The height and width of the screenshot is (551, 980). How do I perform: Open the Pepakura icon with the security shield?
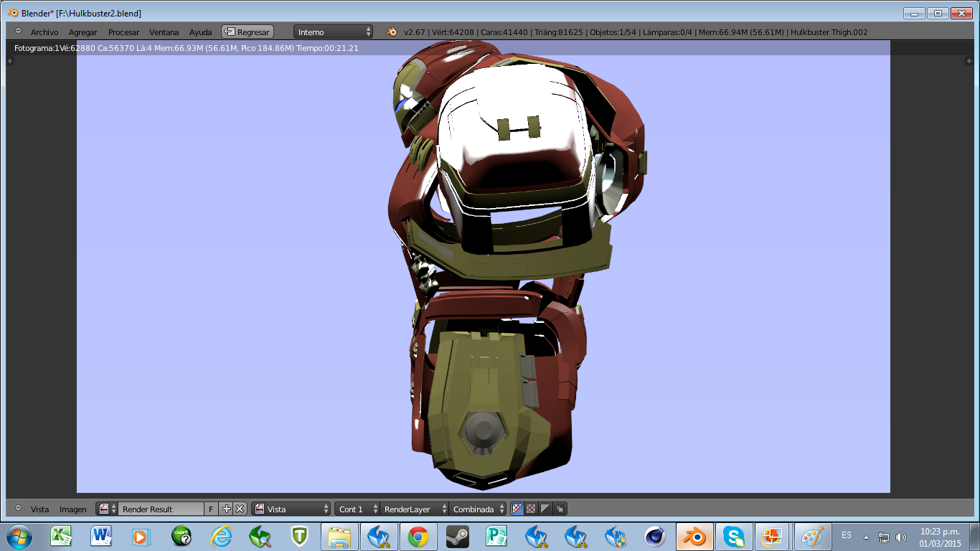[615, 537]
